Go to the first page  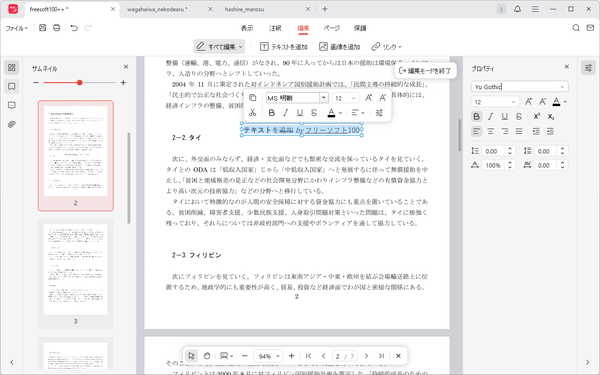click(308, 356)
